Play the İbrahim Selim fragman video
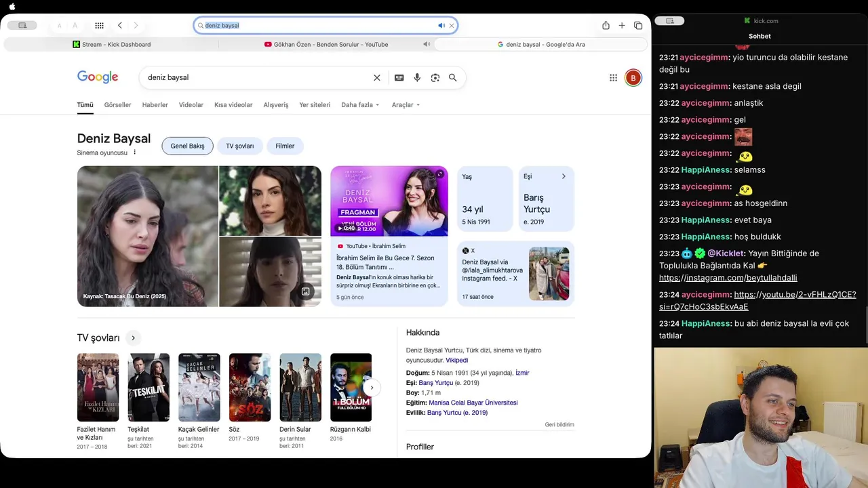868x488 pixels. 389,201
